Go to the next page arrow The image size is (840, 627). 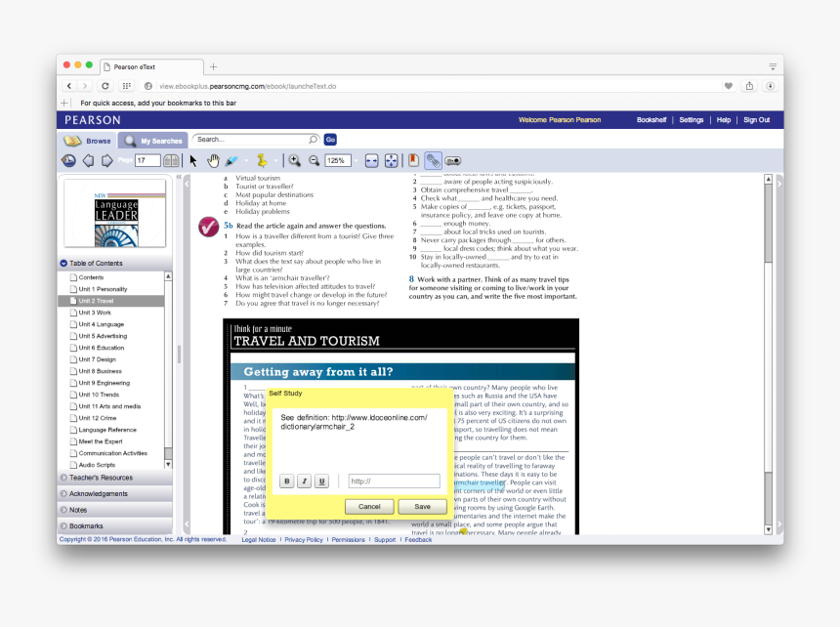[107, 160]
